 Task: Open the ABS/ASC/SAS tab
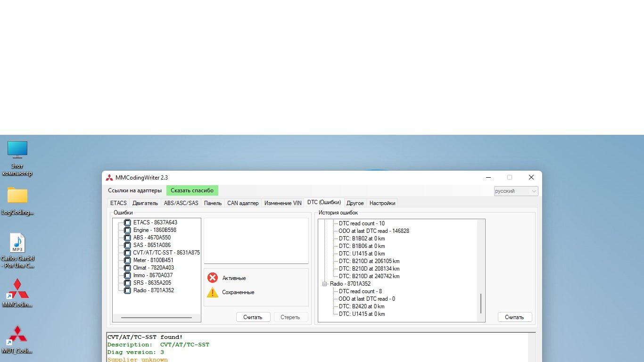click(x=181, y=203)
